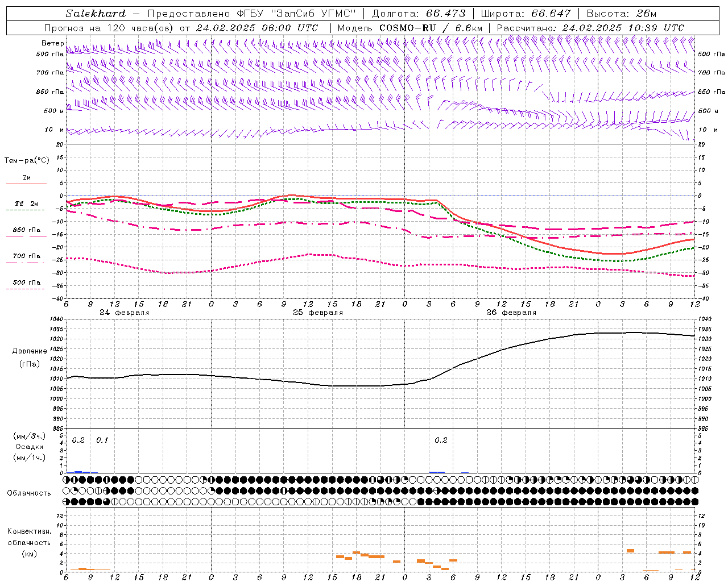The image size is (728, 582).
Task: Click the Облачность cloud cover label
Action: pyautogui.click(x=29, y=493)
